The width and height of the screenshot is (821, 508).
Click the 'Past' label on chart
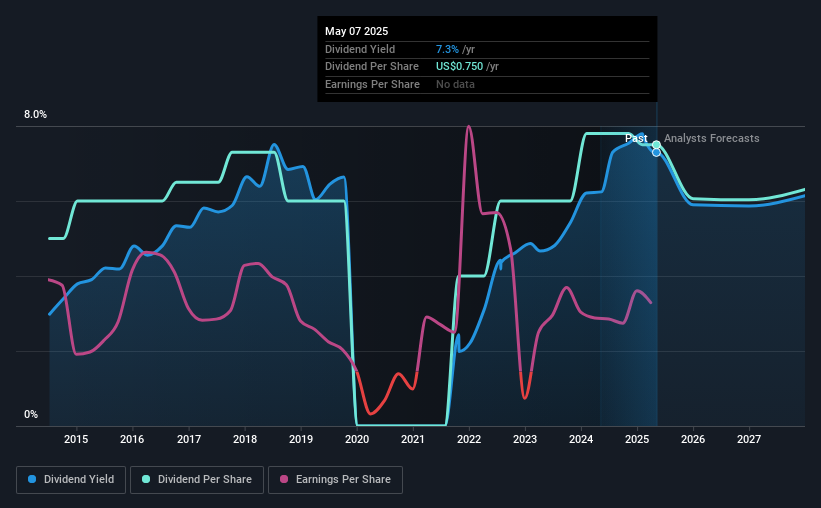pos(636,138)
